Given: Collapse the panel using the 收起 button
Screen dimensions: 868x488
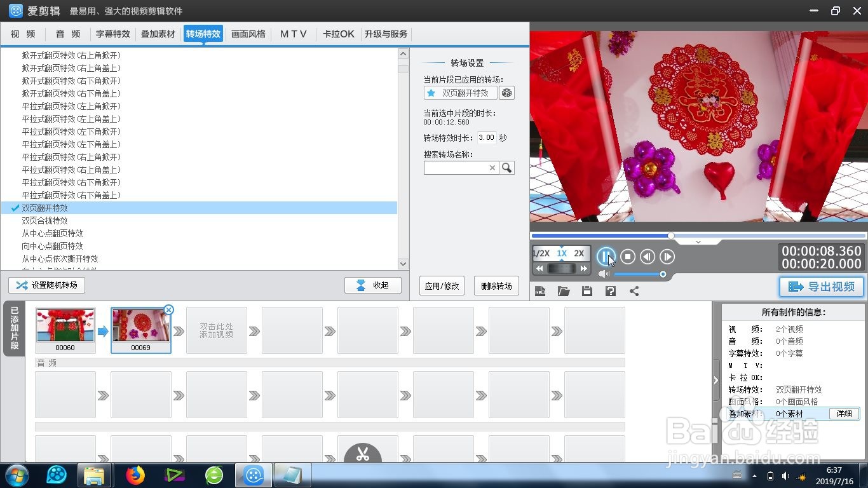Looking at the screenshot, I should point(373,285).
